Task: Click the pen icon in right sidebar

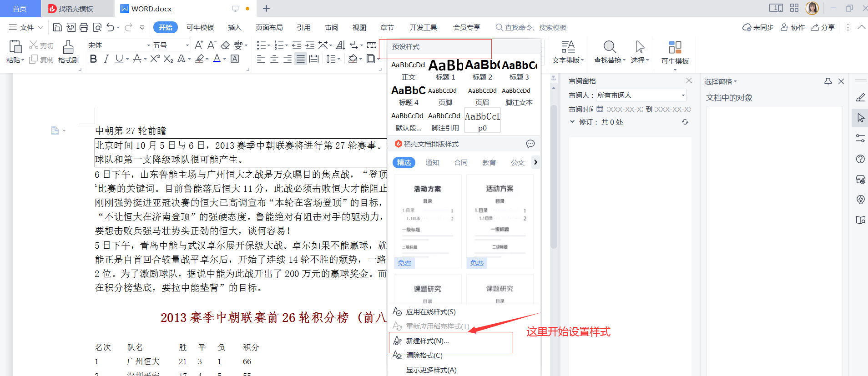Action: click(x=860, y=97)
